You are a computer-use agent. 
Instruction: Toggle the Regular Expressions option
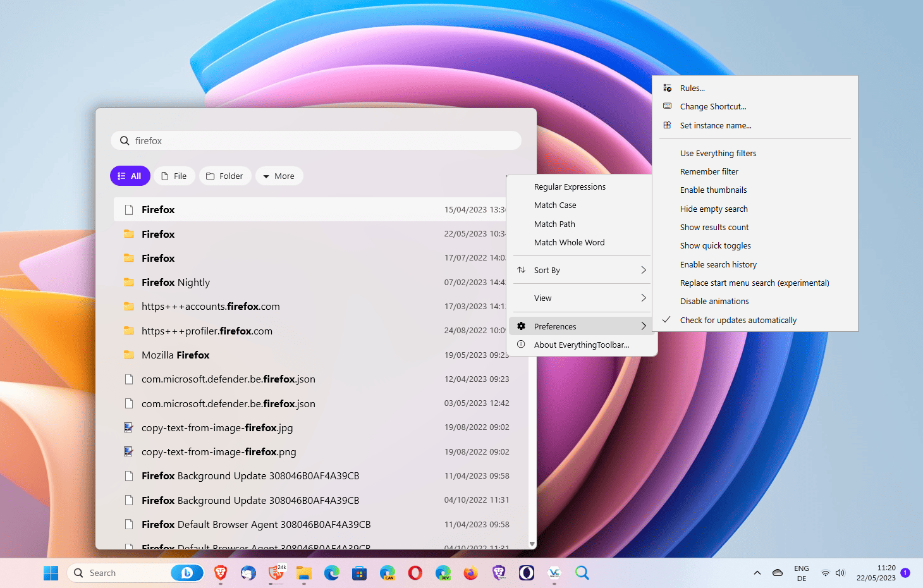pos(569,187)
